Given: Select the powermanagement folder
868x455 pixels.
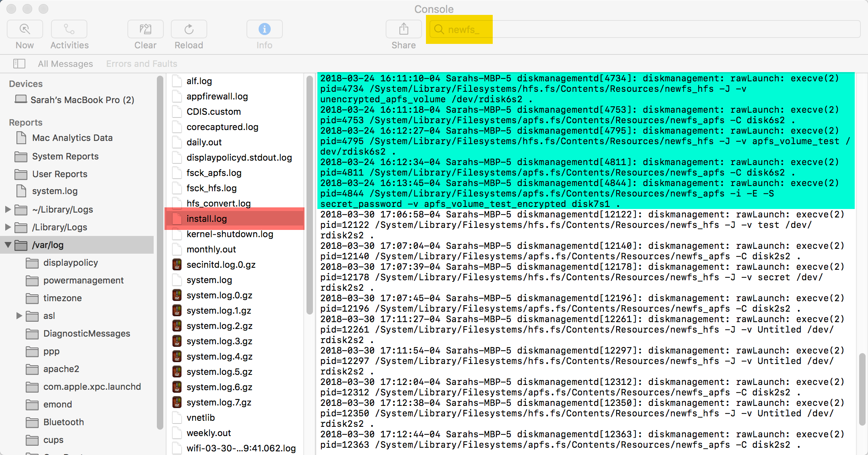Looking at the screenshot, I should click(75, 280).
